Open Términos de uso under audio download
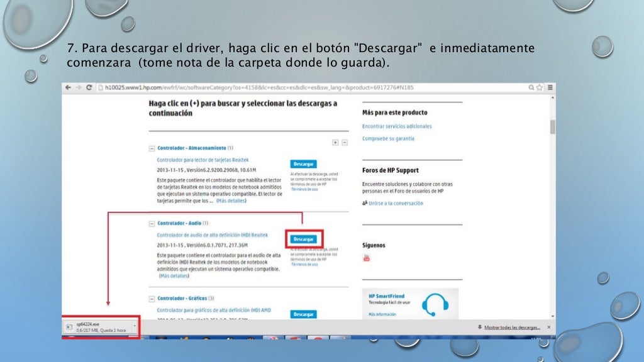This screenshot has width=644, height=362. click(x=304, y=265)
